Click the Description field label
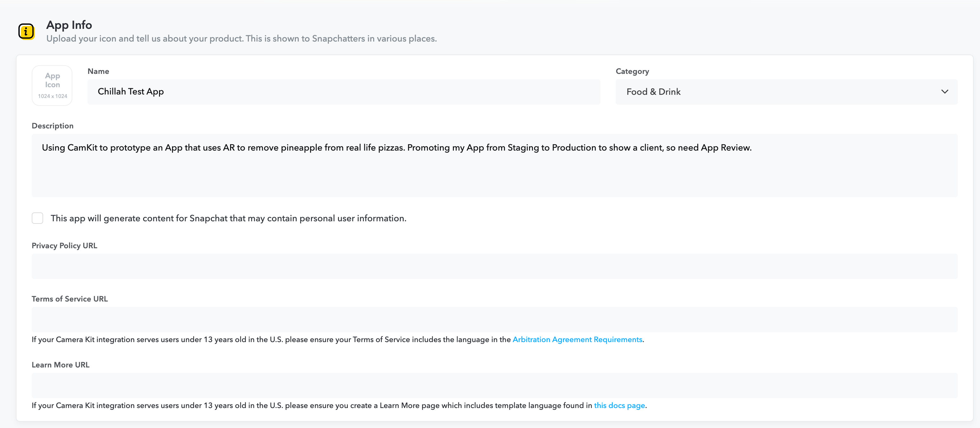 (52, 126)
